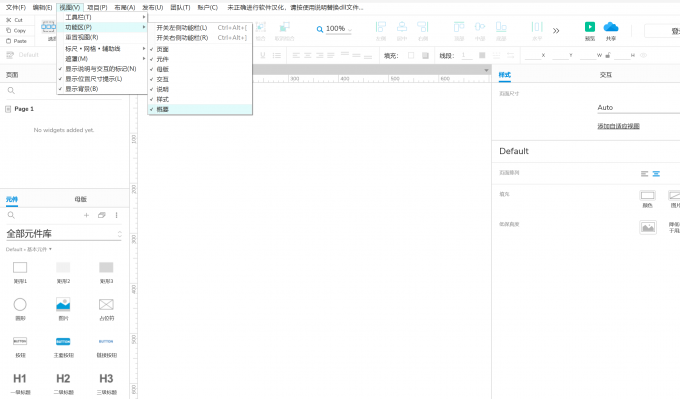The width and height of the screenshot is (680, 399).
Task: Expand the 标尺·网格·辅助线 submenu
Action: [102, 49]
